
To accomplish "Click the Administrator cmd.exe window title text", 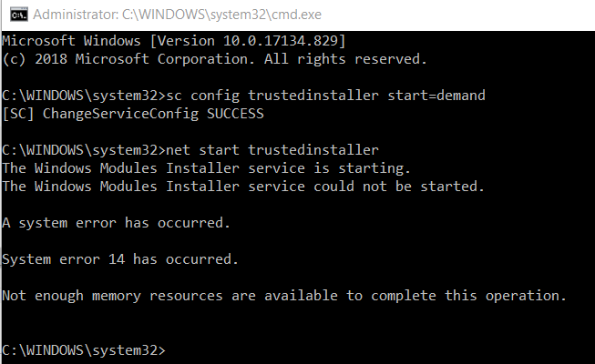I will pyautogui.click(x=177, y=15).
